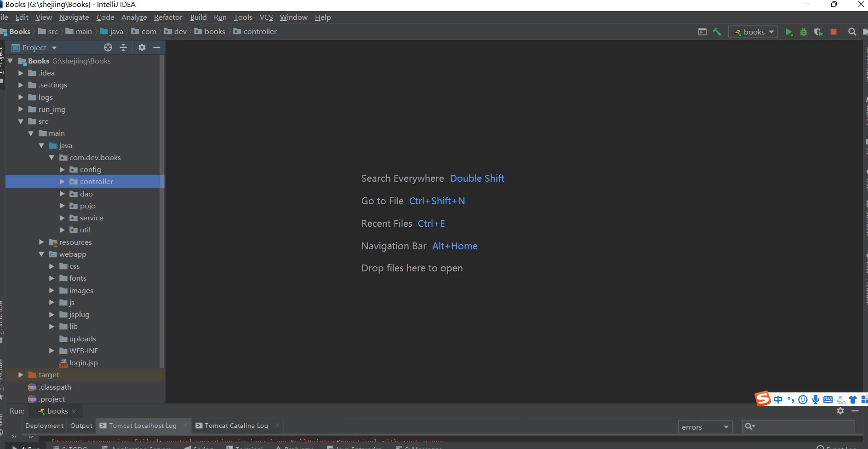Close the Tomcat Catalina Log tab

(277, 426)
